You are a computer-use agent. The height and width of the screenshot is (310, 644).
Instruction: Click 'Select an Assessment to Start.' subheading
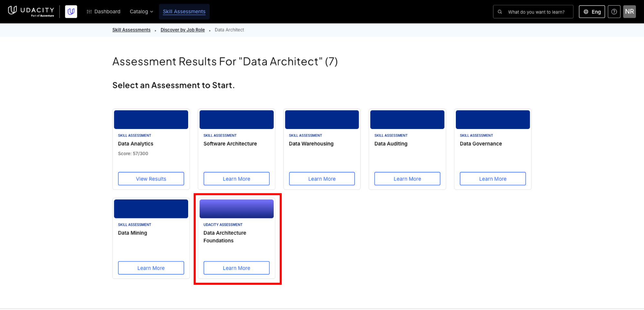pyautogui.click(x=173, y=85)
